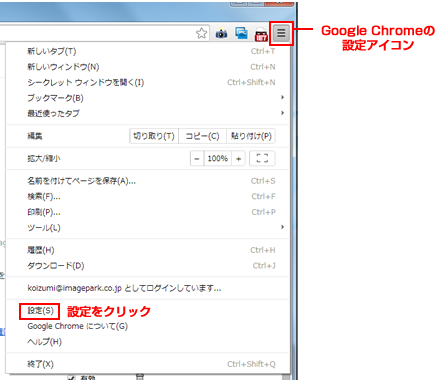Open シークレット ウィンドウを開く(I)
The height and width of the screenshot is (380, 437).
click(148, 82)
